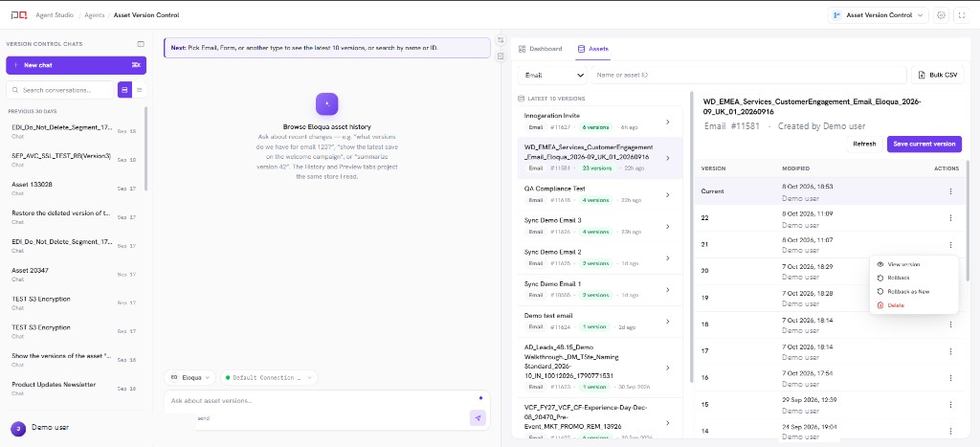Click the app logo in the header
This screenshot has height=447, width=980.
(x=19, y=15)
